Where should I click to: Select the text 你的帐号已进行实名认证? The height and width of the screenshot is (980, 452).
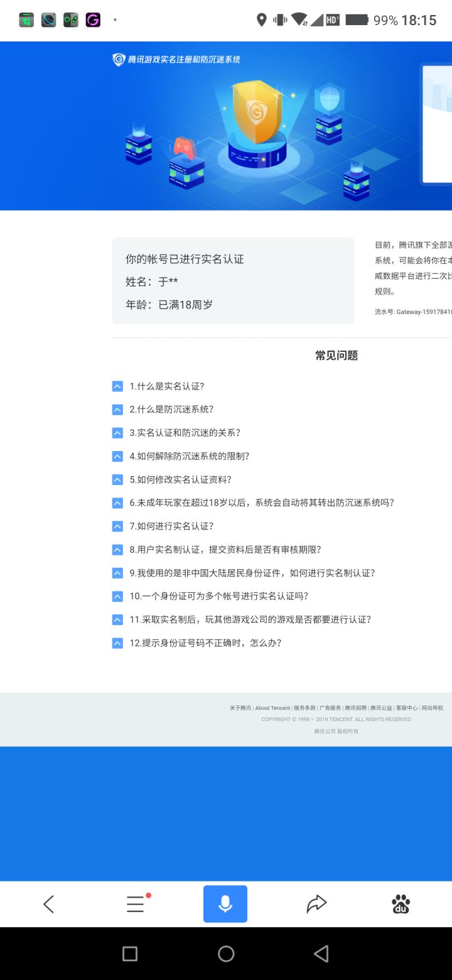pyautogui.click(x=185, y=259)
